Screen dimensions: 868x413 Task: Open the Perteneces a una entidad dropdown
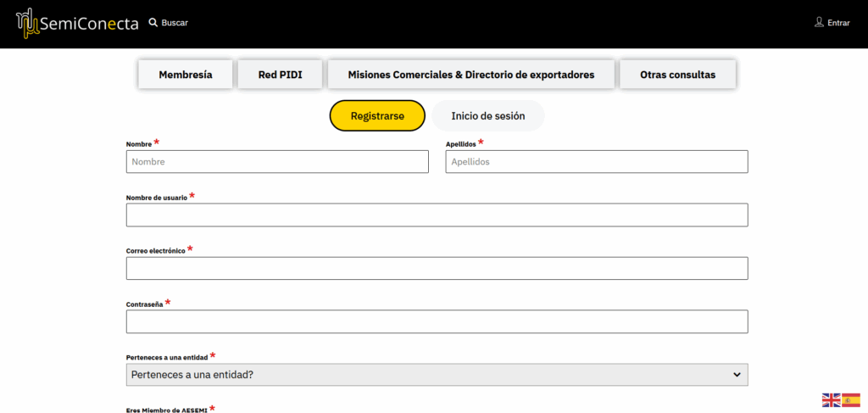click(x=428, y=375)
